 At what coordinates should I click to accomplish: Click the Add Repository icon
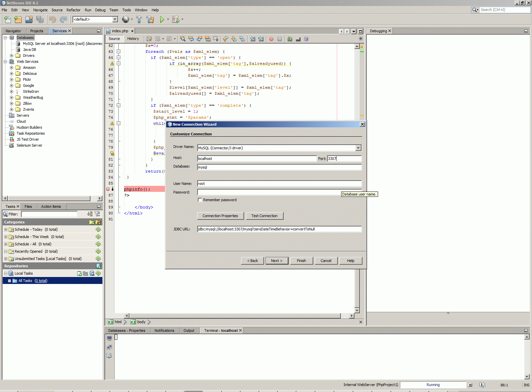(x=98, y=266)
